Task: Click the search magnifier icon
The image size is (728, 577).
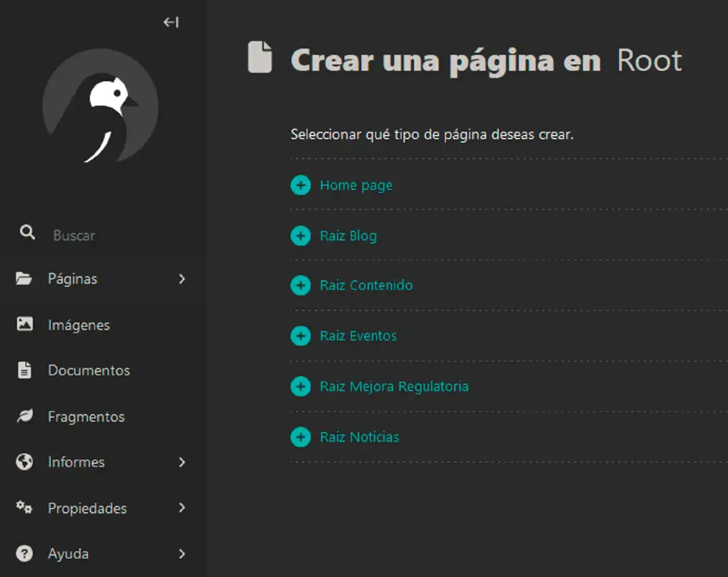Action: click(27, 232)
